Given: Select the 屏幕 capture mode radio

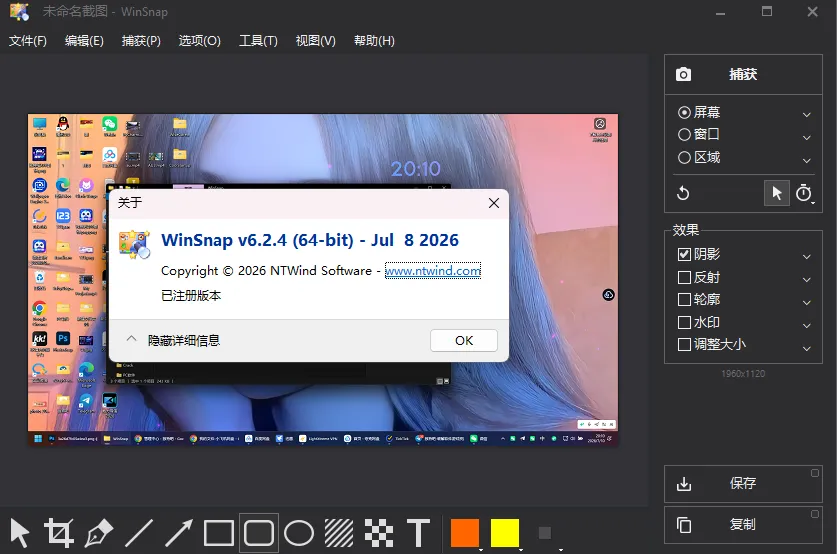Looking at the screenshot, I should point(684,112).
